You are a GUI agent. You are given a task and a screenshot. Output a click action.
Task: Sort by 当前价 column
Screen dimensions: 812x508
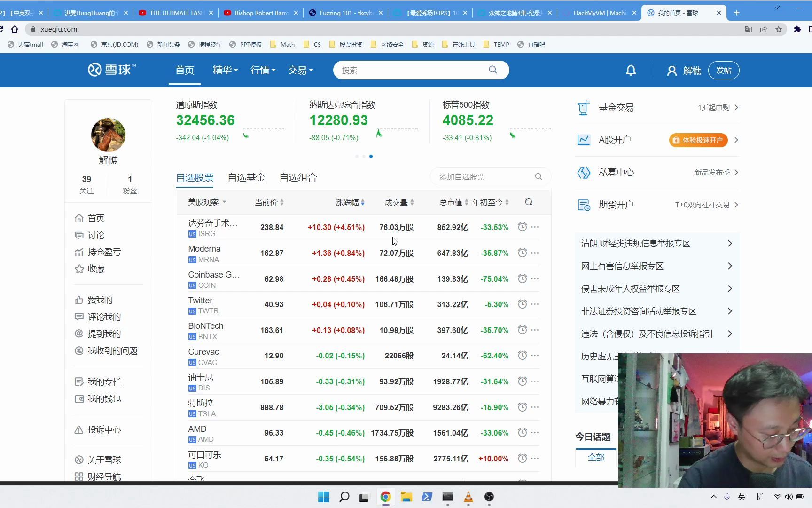(x=269, y=202)
